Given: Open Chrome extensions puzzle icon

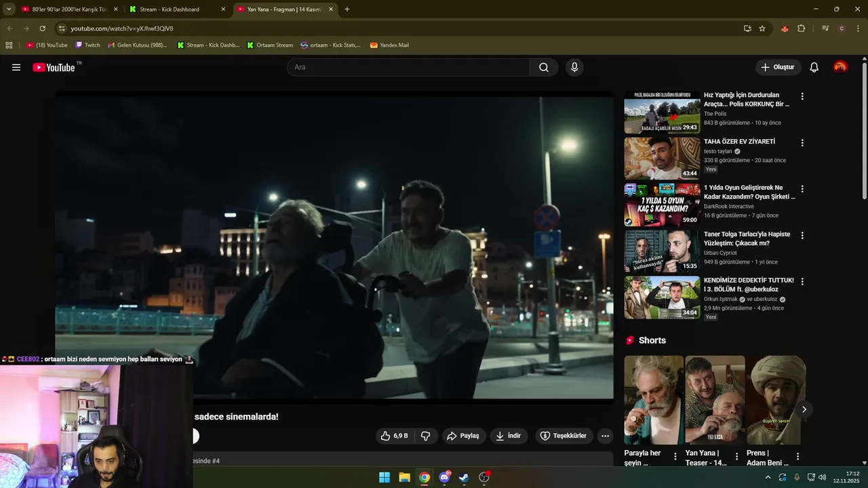Looking at the screenshot, I should [x=802, y=28].
